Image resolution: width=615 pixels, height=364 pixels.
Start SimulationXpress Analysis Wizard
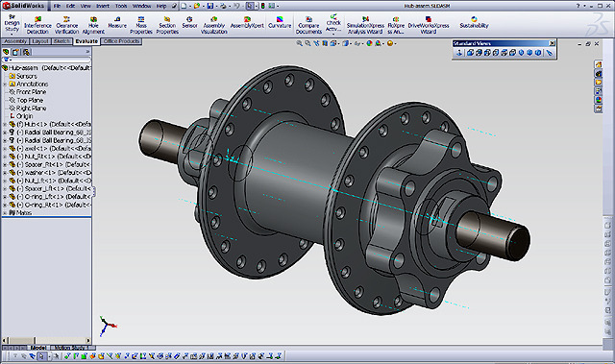click(x=365, y=25)
